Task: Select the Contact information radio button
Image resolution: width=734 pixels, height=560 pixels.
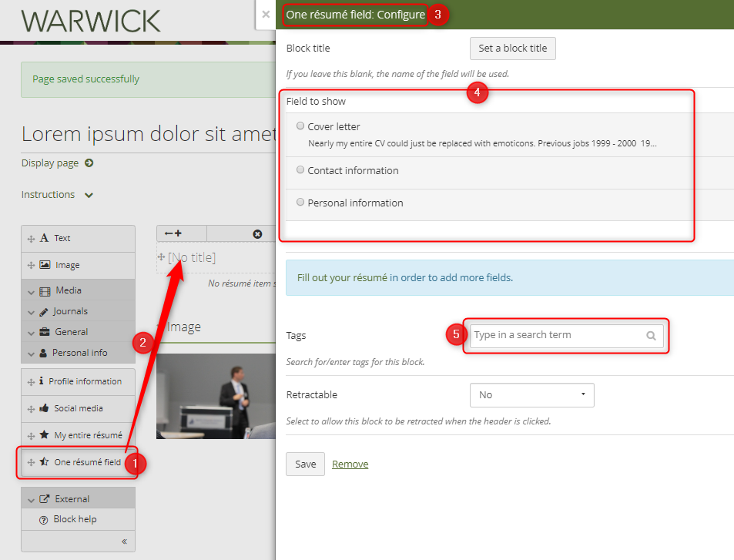Action: coord(300,170)
